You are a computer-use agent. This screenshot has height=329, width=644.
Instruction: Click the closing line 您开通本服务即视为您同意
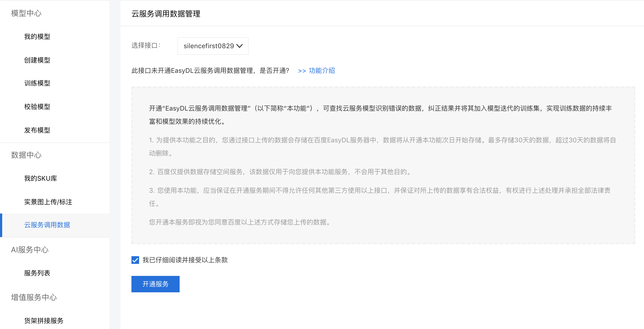point(240,222)
